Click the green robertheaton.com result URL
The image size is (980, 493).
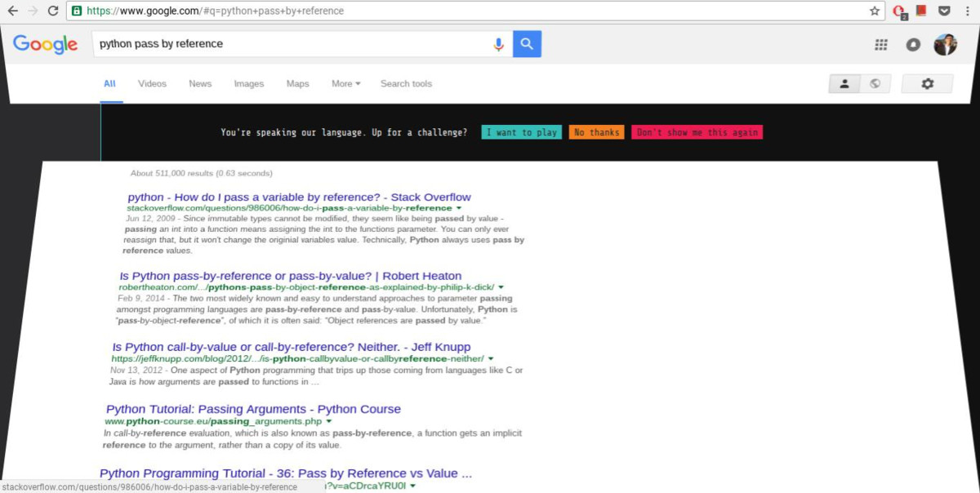(306, 287)
